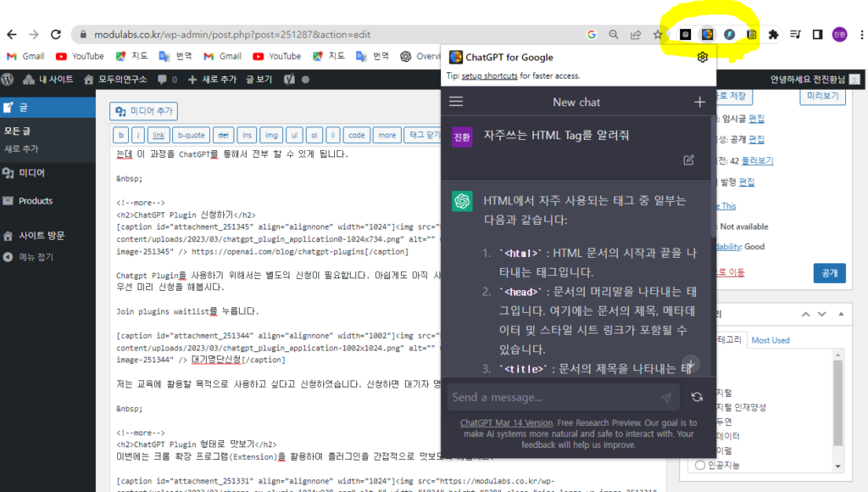Click in the Send a message field
The image size is (868, 492).
point(563,397)
